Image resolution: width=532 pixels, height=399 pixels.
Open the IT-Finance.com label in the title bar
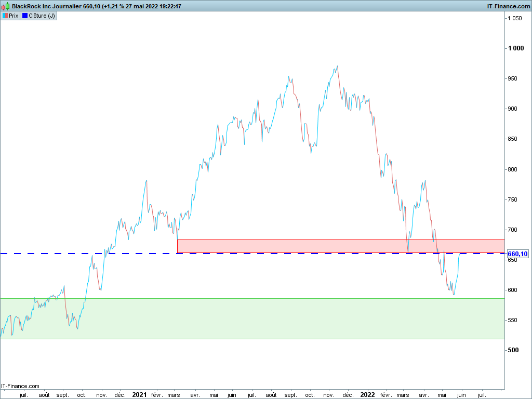(508, 6)
